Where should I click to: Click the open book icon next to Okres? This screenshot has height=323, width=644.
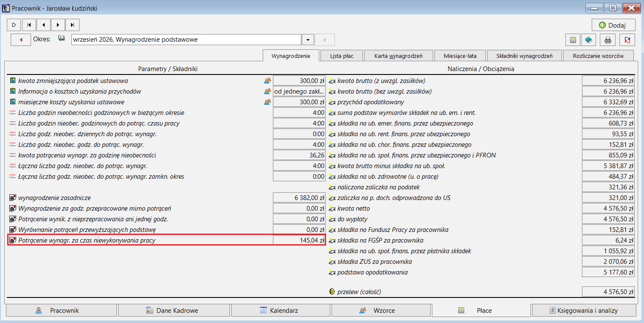62,39
